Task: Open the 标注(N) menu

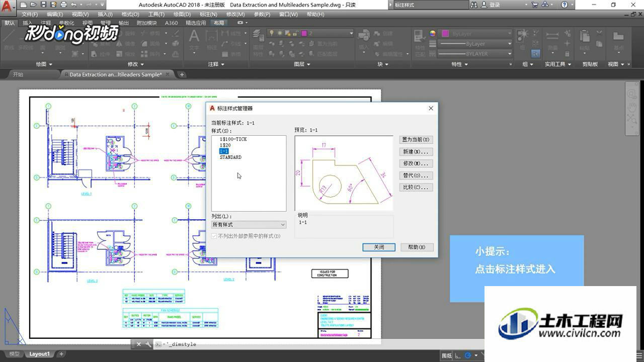Action: [208, 14]
